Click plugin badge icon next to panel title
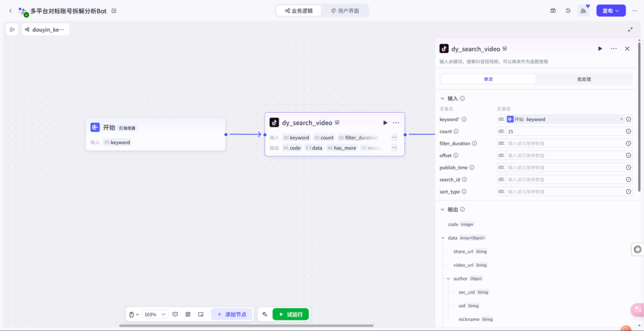644x331 pixels. pyautogui.click(x=505, y=49)
